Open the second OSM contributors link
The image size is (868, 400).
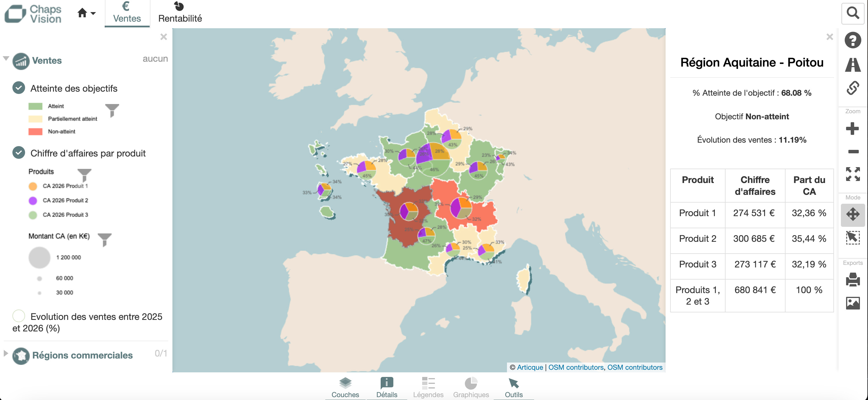tap(635, 367)
